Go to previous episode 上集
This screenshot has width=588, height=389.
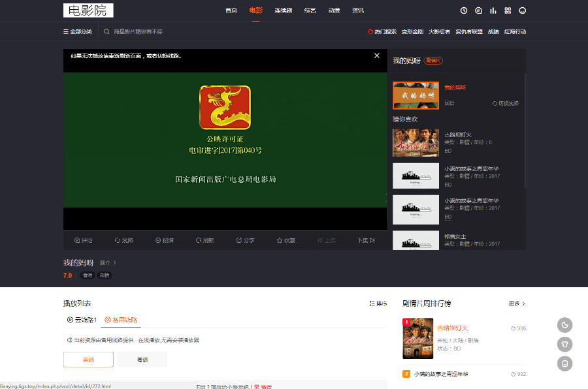click(326, 240)
